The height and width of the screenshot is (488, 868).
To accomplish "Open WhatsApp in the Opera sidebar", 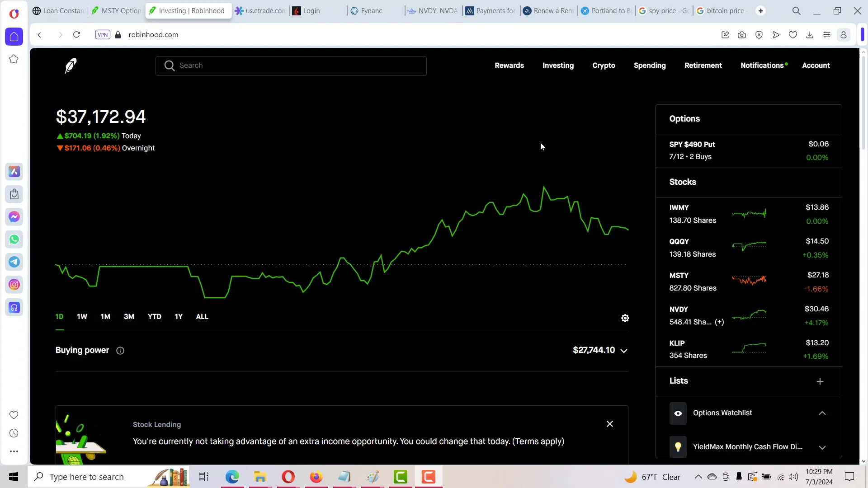I will [x=14, y=239].
